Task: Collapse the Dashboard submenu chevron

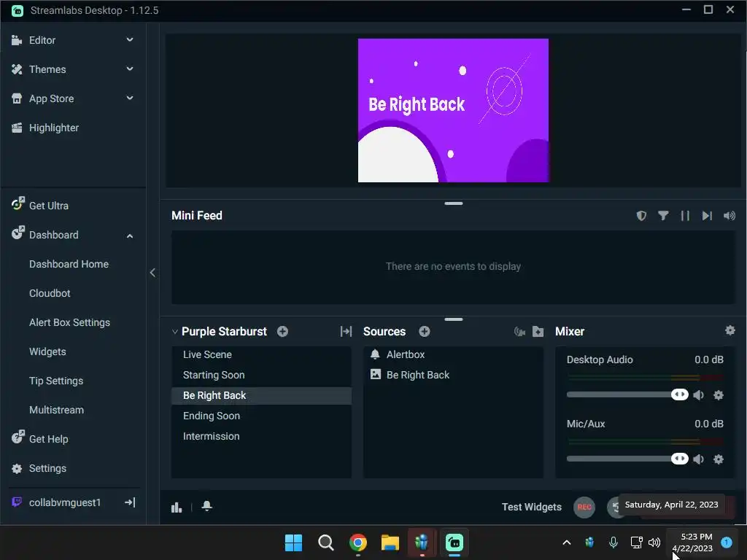Action: pos(130,236)
